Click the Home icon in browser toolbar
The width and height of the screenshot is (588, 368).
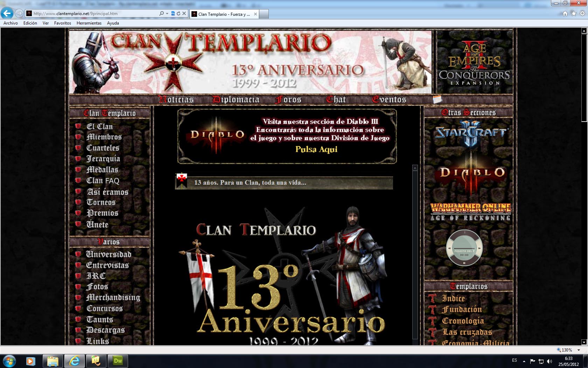tap(565, 14)
